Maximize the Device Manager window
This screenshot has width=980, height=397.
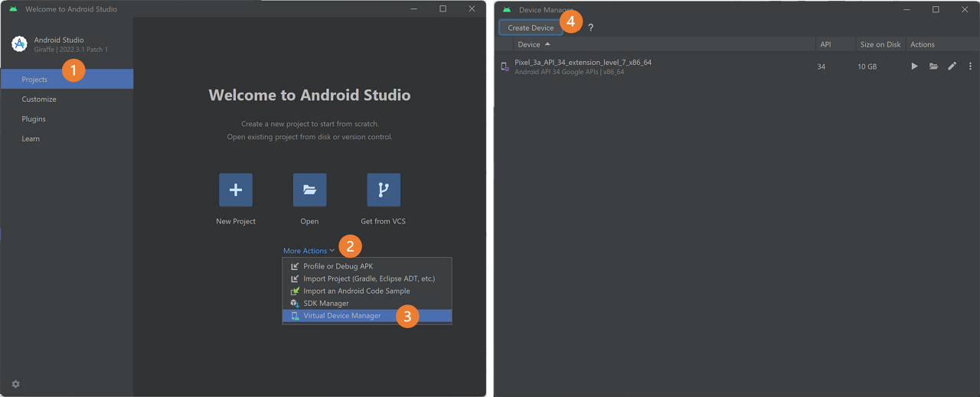pos(936,9)
